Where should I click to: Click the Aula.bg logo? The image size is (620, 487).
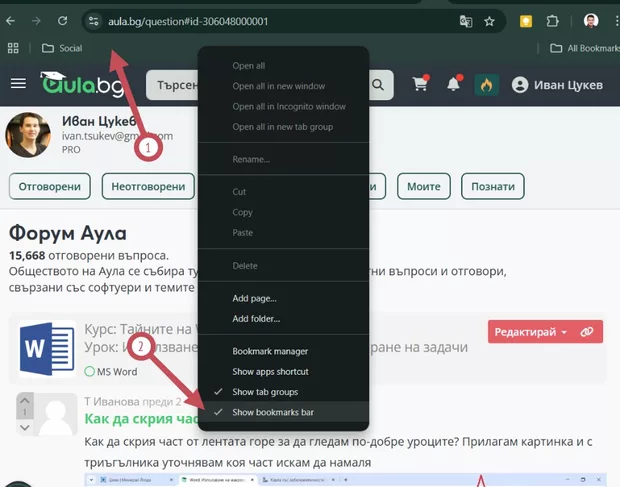click(83, 84)
